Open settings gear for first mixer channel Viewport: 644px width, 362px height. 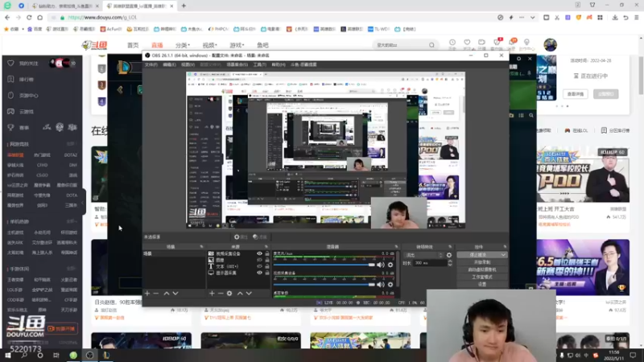390,265
